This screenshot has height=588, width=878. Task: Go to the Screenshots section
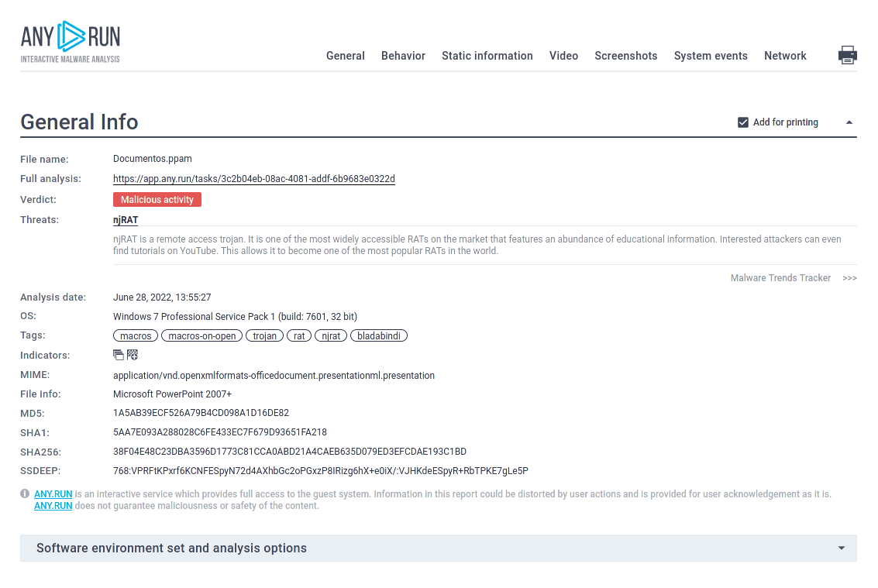point(626,56)
